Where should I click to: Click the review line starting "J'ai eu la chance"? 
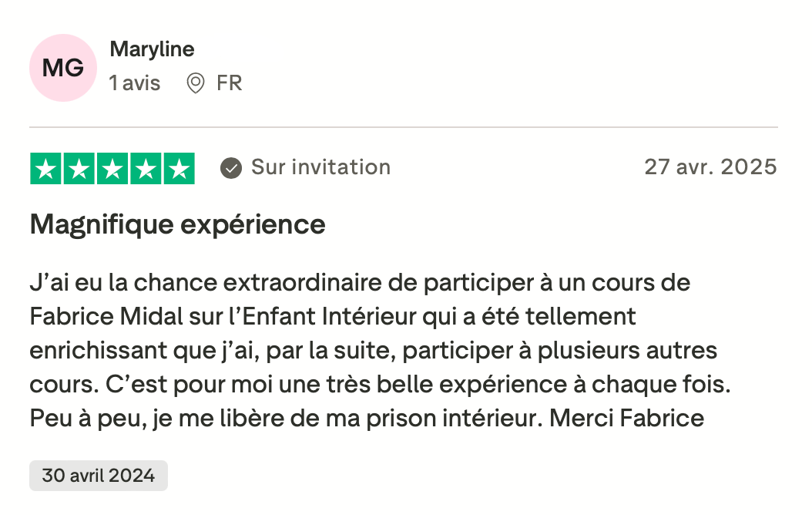point(360,283)
